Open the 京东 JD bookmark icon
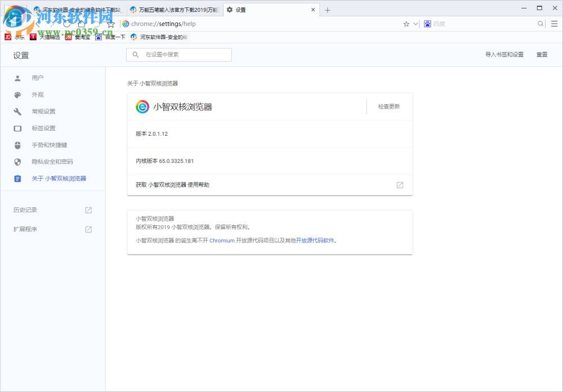Image resolution: width=563 pixels, height=392 pixels. [8, 37]
